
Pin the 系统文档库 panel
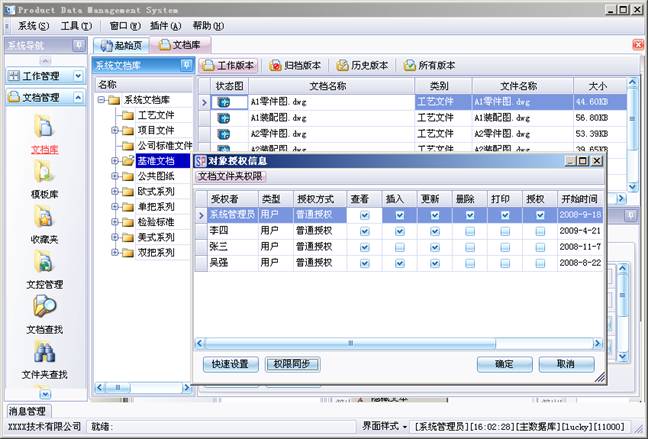[186, 65]
